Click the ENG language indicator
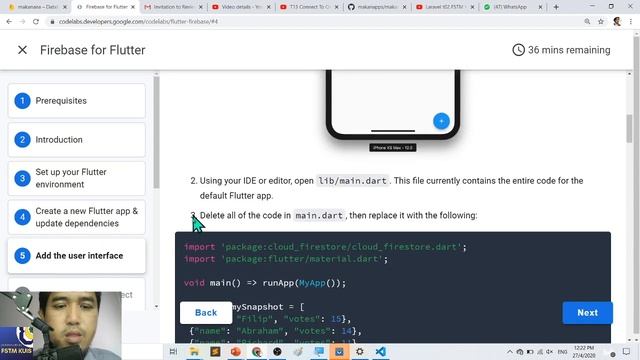The height and width of the screenshot is (360, 640). click(x=562, y=352)
